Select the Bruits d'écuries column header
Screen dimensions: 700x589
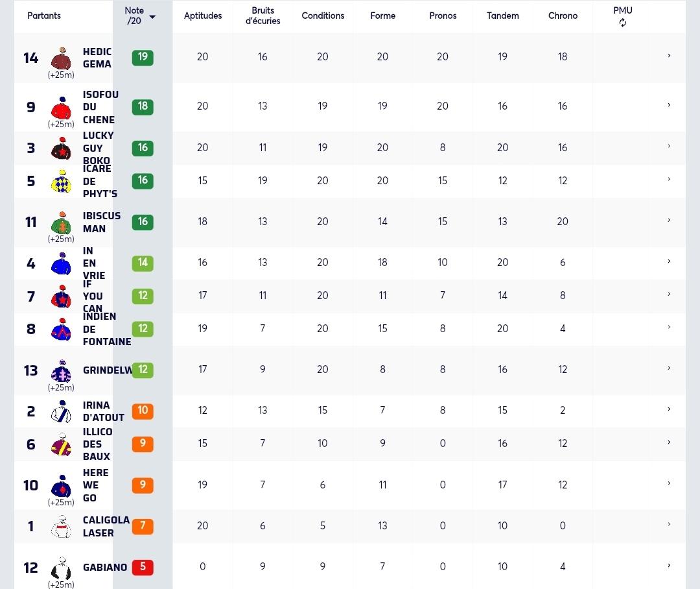point(262,16)
